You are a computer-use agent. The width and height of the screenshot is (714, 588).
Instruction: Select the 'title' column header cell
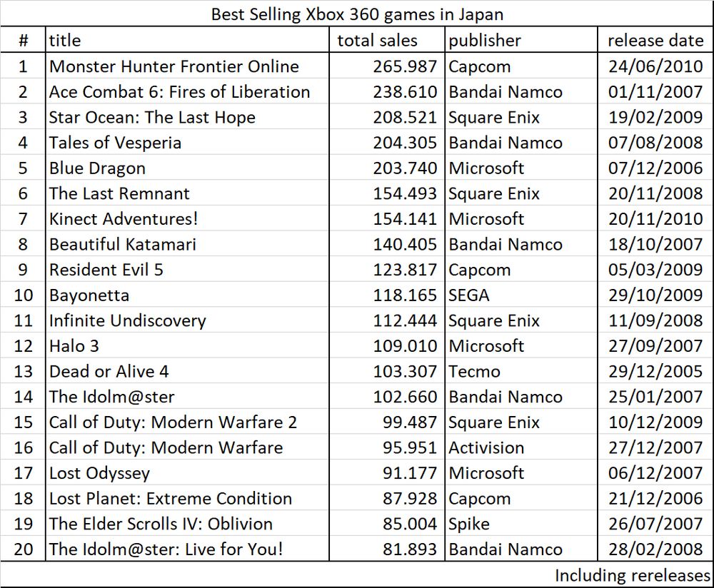click(x=187, y=40)
